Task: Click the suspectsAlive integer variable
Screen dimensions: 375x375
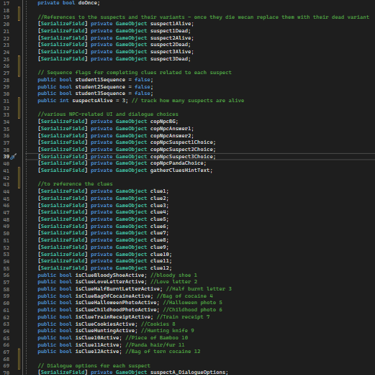Action: coord(92,100)
